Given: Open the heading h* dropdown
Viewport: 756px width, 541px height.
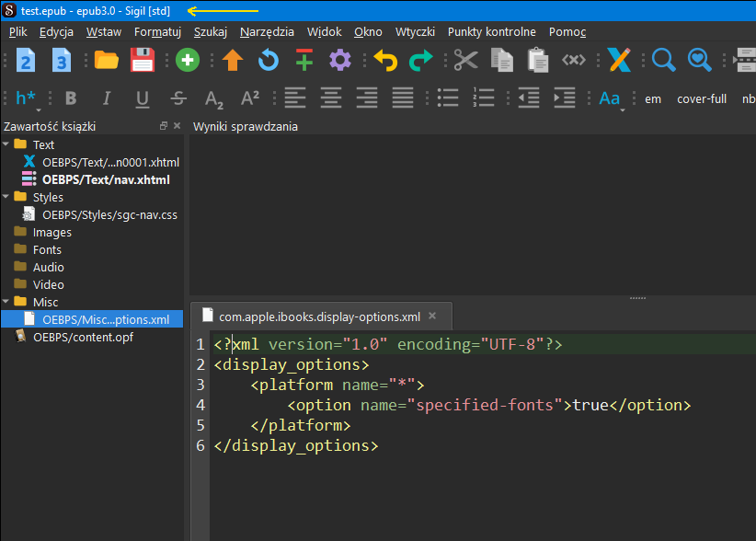Looking at the screenshot, I should click(x=28, y=99).
